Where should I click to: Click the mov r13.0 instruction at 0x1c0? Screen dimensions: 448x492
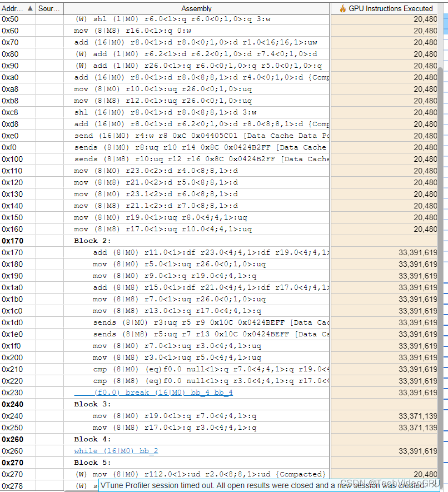[177, 311]
